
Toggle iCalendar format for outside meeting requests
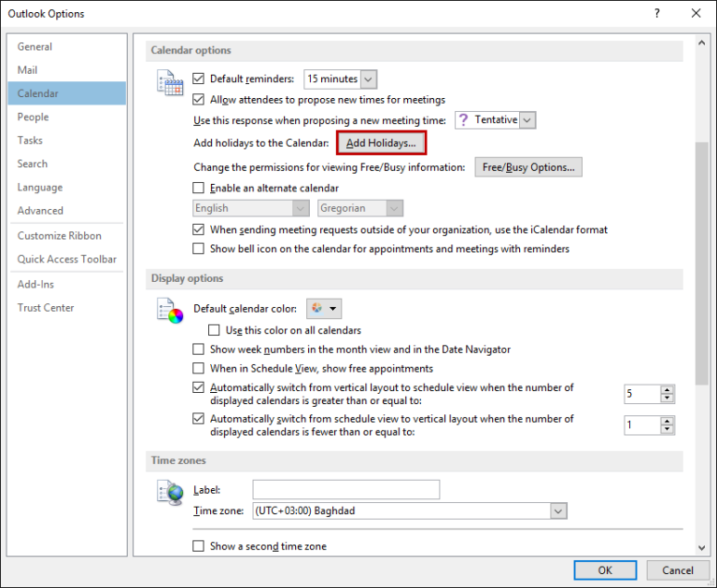198,230
